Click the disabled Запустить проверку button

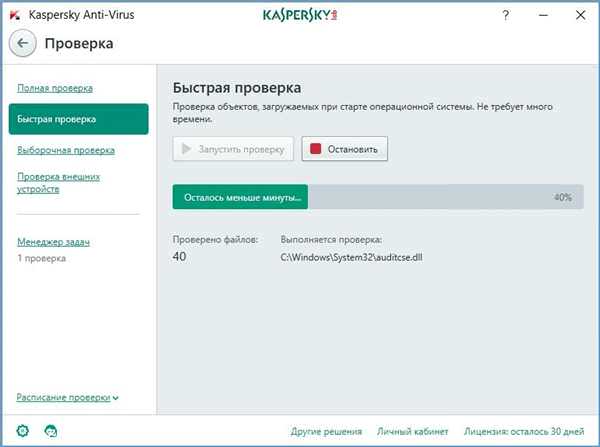tap(233, 148)
